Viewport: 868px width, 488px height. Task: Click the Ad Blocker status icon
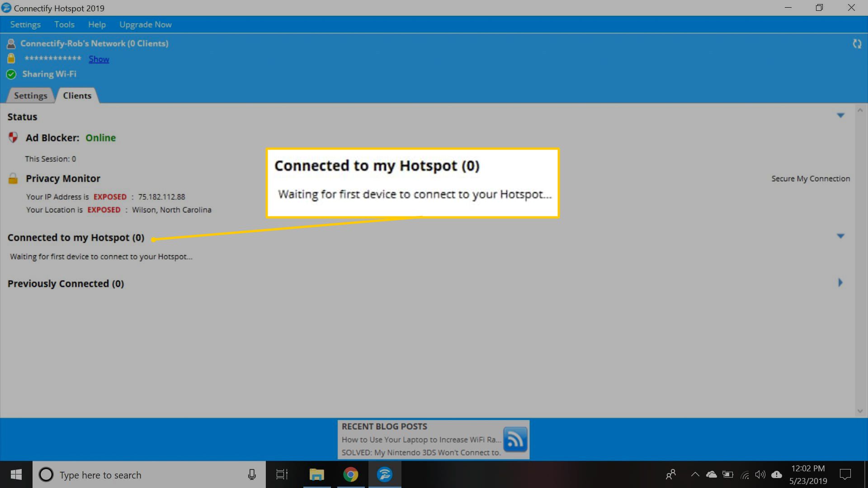click(x=13, y=138)
